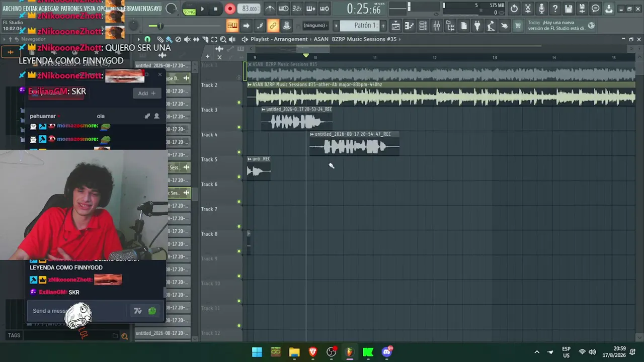This screenshot has height=362, width=644.
Task: Open the (ninguno) snap dropdown
Action: [x=314, y=26]
